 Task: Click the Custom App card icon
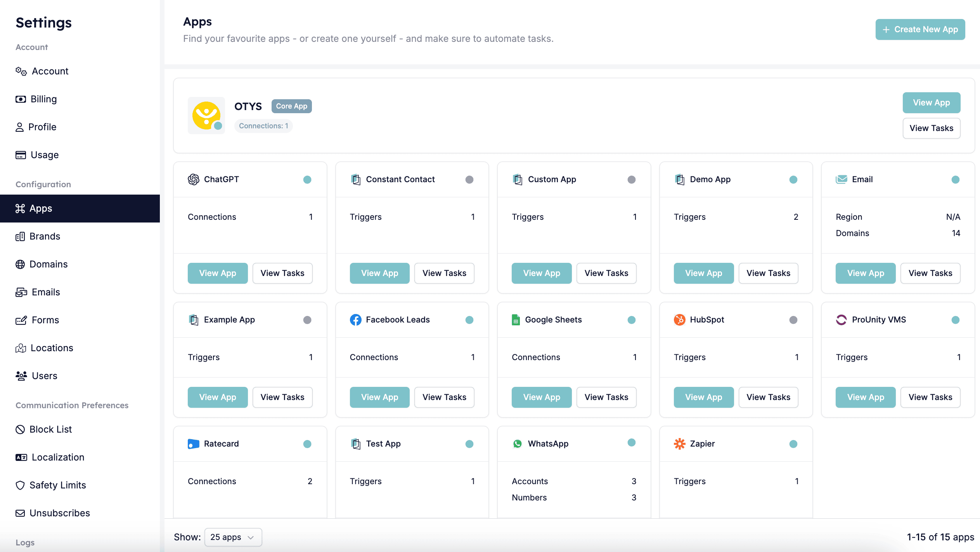point(518,179)
